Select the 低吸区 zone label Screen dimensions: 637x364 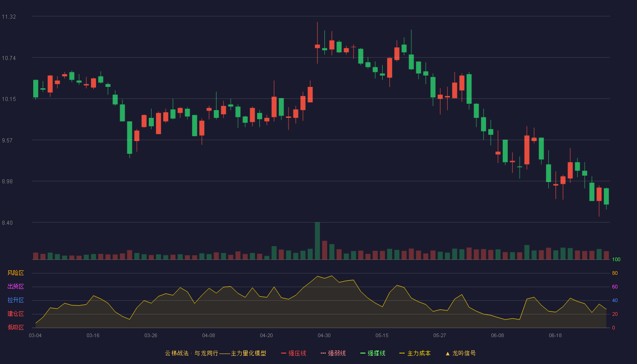15,327
